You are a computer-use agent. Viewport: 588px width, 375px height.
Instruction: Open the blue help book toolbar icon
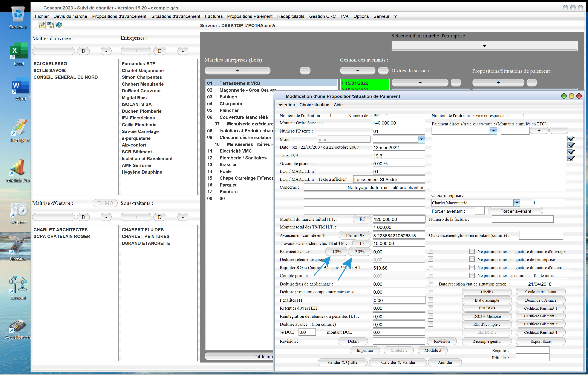point(59,25)
